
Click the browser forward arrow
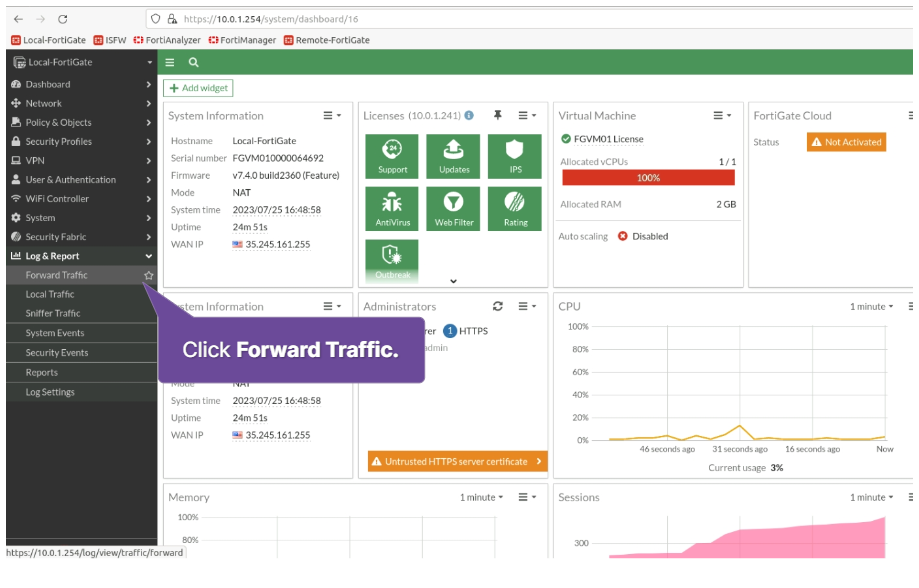40,19
